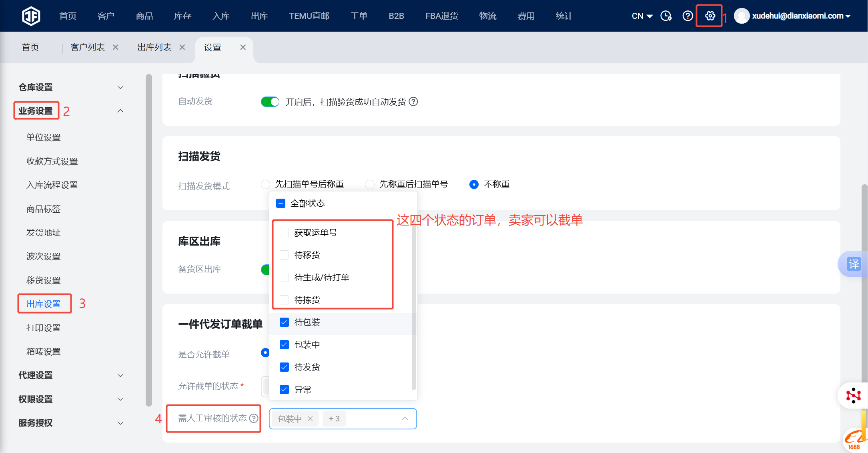This screenshot has height=453, width=868.
Task: Open the 1688 floating icon
Action: click(855, 441)
